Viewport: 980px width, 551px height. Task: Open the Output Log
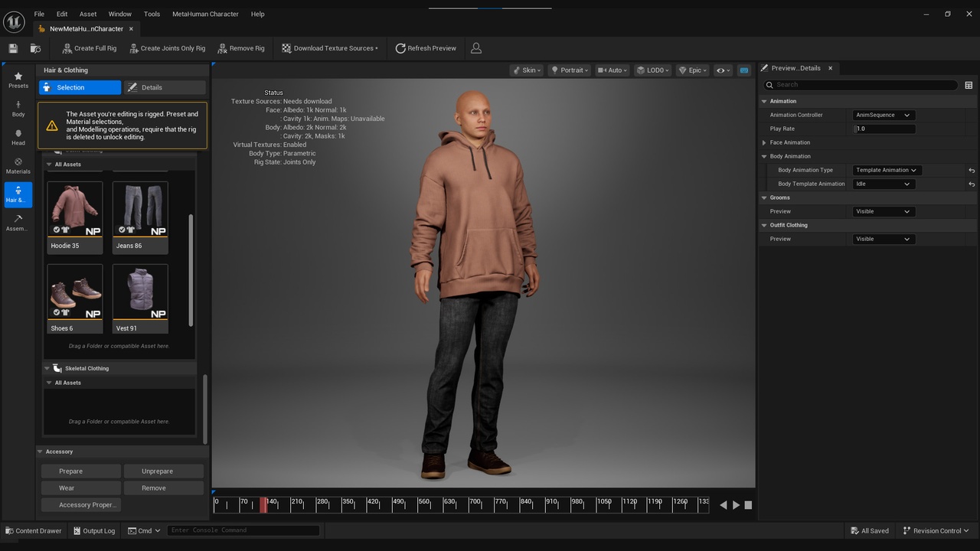[94, 530]
